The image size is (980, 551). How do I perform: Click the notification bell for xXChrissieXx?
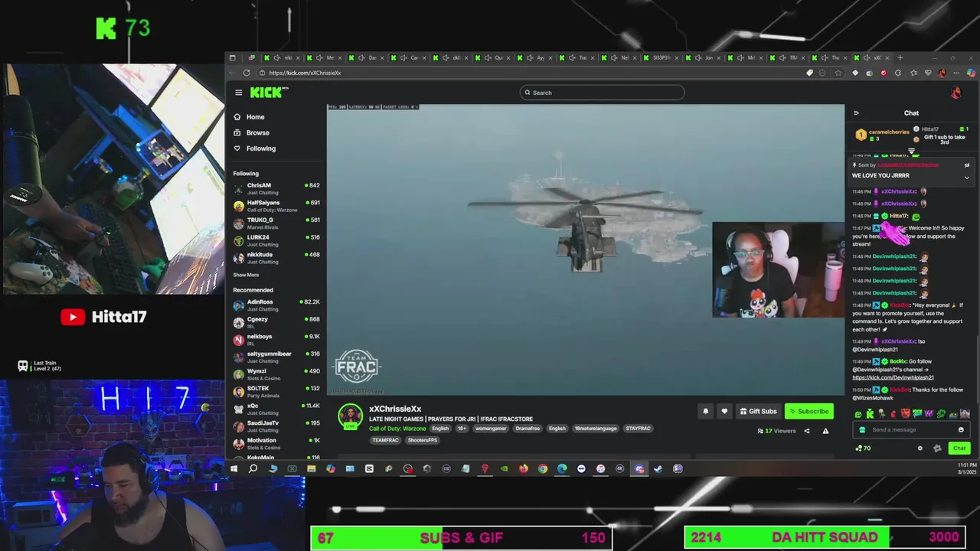tap(706, 412)
